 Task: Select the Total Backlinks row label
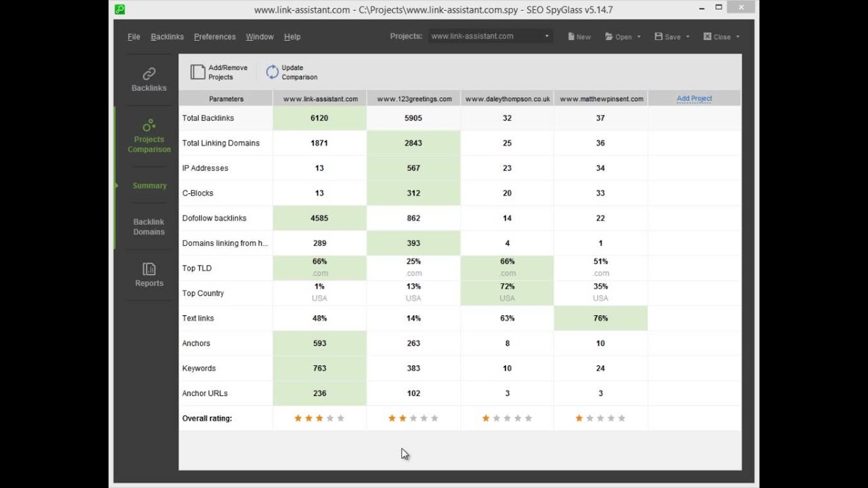208,118
